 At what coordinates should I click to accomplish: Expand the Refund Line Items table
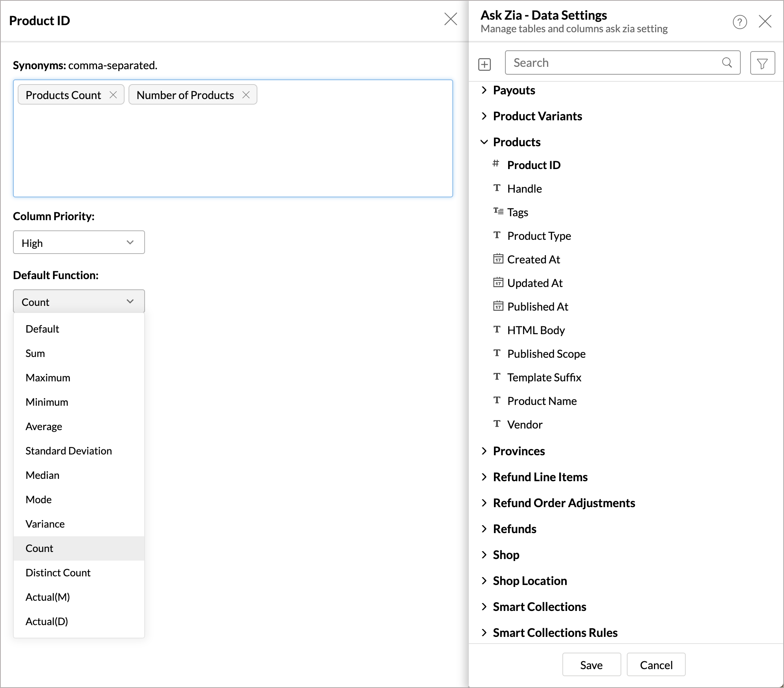pyautogui.click(x=484, y=477)
